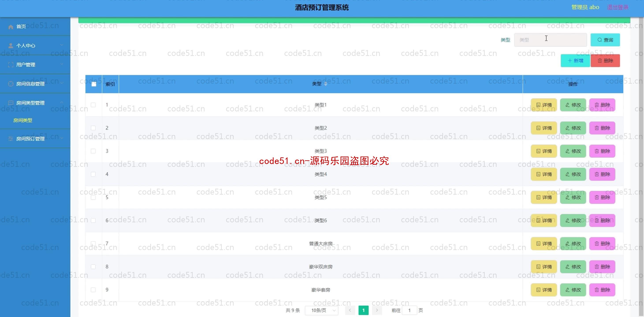644x317 pixels.
Task: Collapse 房间类型管理 chevron
Action: [x=62, y=102]
